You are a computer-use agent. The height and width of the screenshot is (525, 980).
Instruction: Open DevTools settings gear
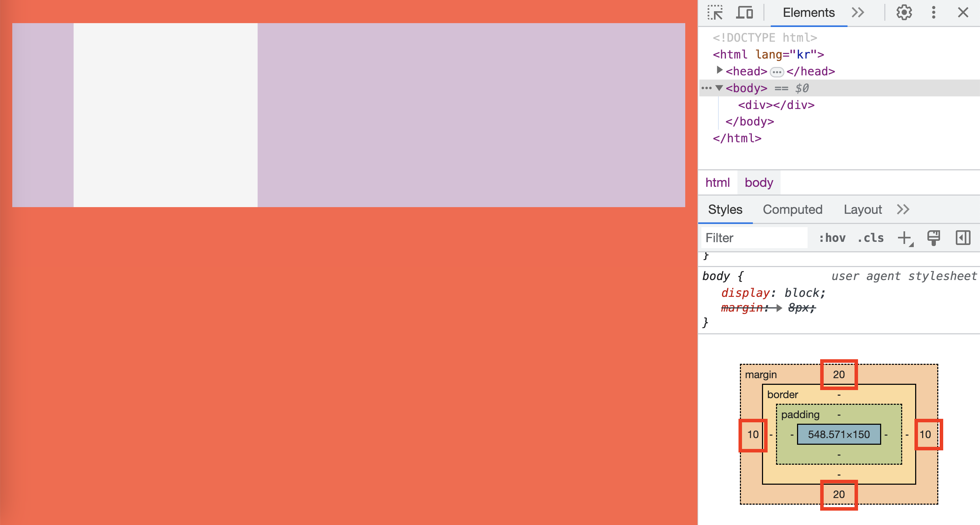[904, 13]
